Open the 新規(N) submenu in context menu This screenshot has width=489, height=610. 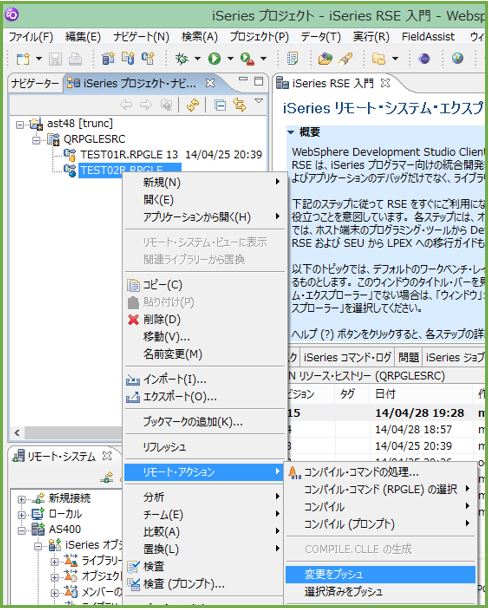coord(204,182)
